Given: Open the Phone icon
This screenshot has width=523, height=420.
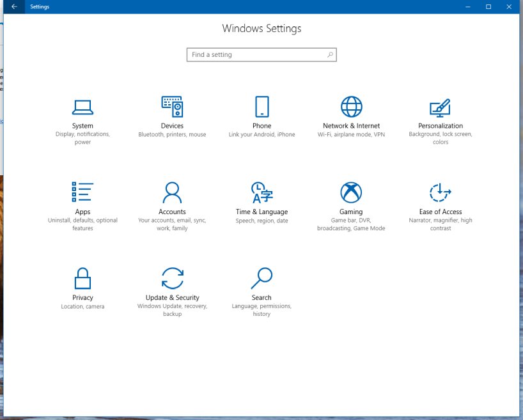Looking at the screenshot, I should [262, 106].
